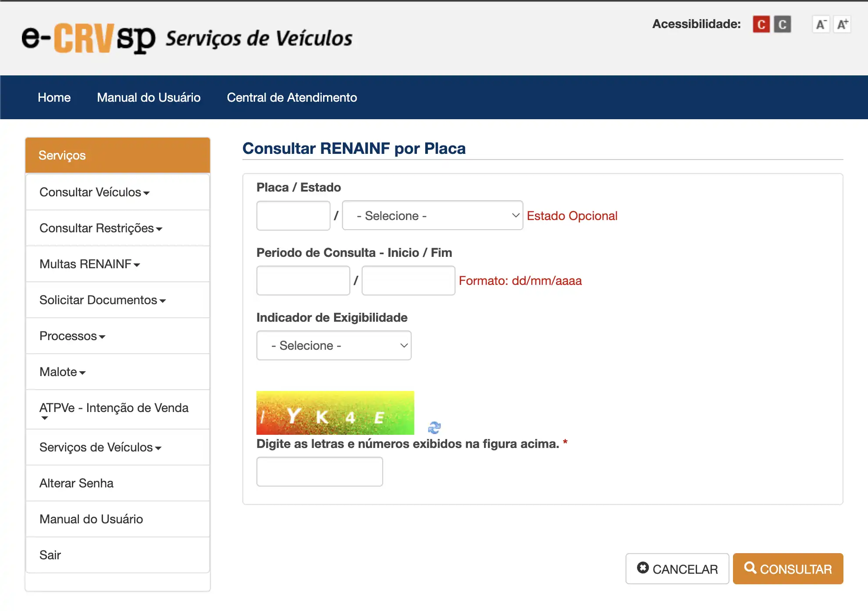Expand Multas RENAINF sidebar menu
Image resolution: width=868 pixels, height=611 pixels.
click(89, 264)
